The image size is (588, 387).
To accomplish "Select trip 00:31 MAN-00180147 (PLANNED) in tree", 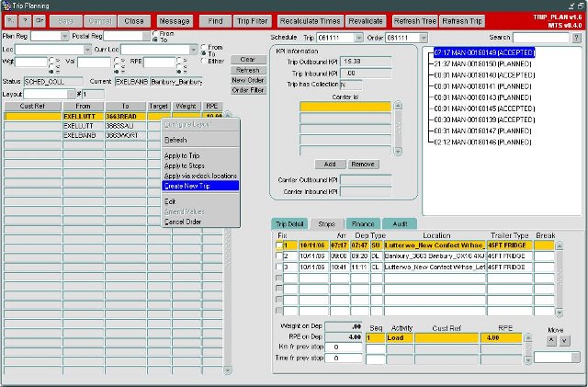I will point(482,131).
